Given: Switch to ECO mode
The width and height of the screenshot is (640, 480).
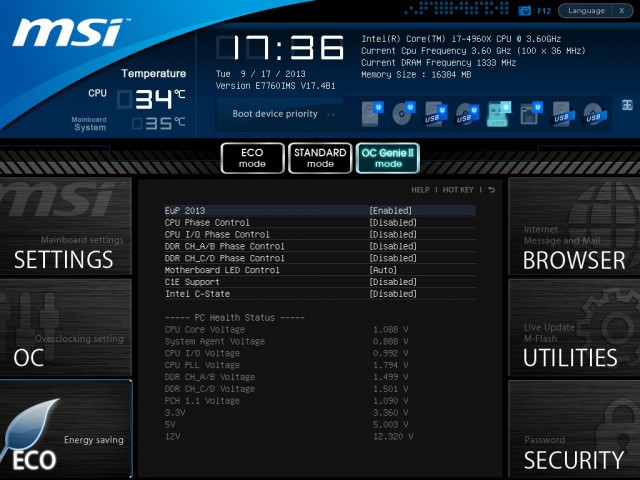Looking at the screenshot, I should 252,158.
